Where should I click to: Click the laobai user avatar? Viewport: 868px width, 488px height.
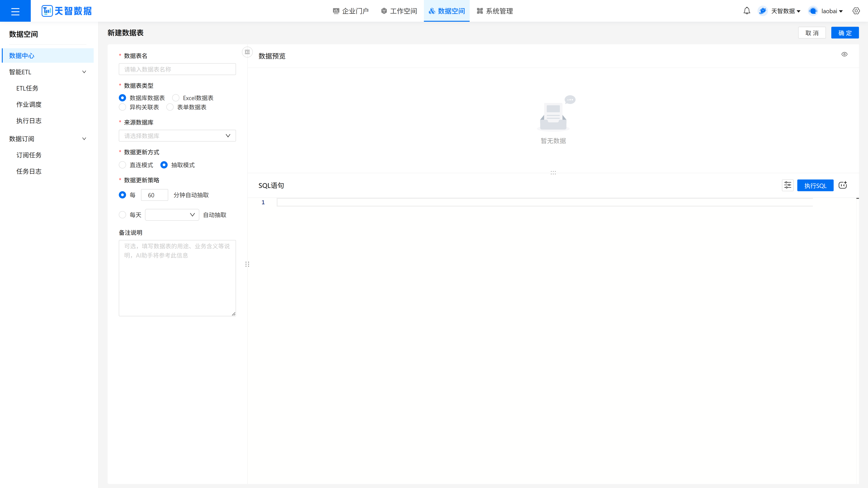pyautogui.click(x=813, y=11)
